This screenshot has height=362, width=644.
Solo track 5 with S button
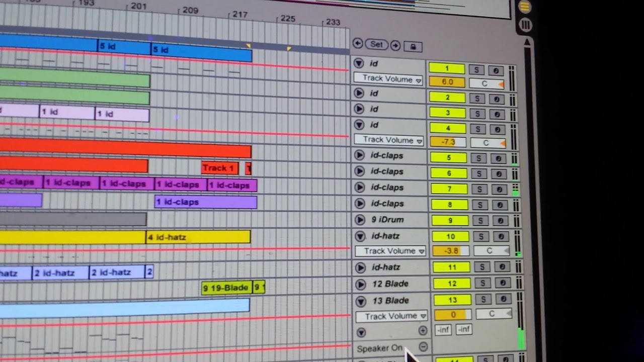(x=478, y=158)
